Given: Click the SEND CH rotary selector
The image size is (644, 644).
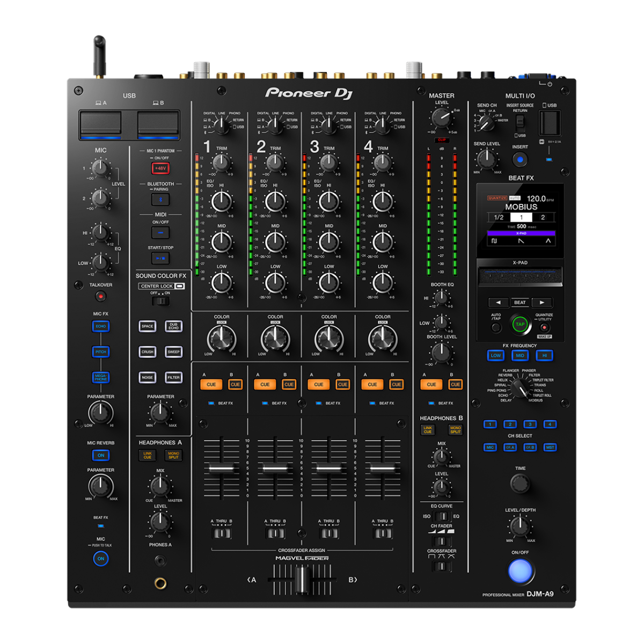Looking at the screenshot, I should tap(486, 123).
